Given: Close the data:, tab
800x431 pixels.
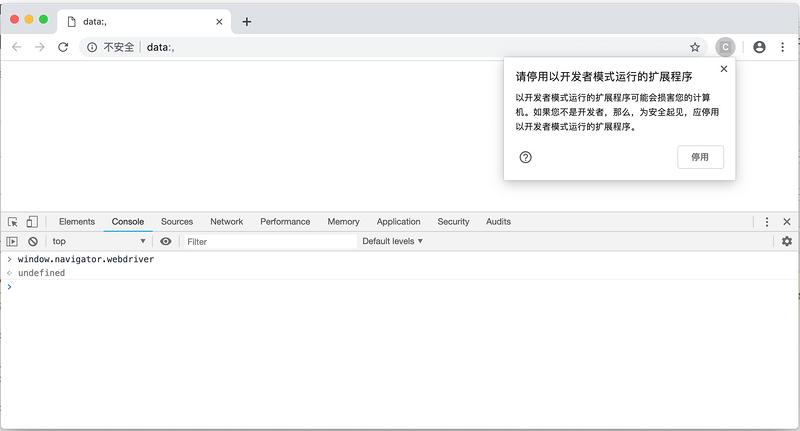Looking at the screenshot, I should point(219,21).
